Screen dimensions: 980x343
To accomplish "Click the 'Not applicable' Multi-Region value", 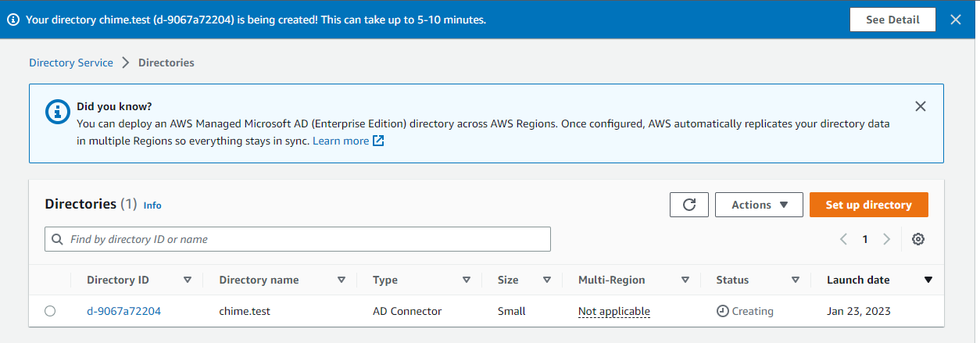I will tap(613, 311).
